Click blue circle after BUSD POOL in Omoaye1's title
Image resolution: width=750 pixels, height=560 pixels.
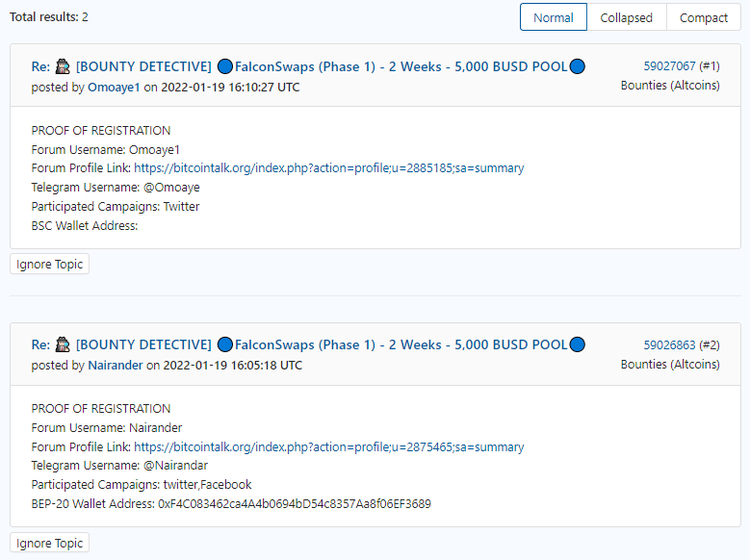click(578, 66)
